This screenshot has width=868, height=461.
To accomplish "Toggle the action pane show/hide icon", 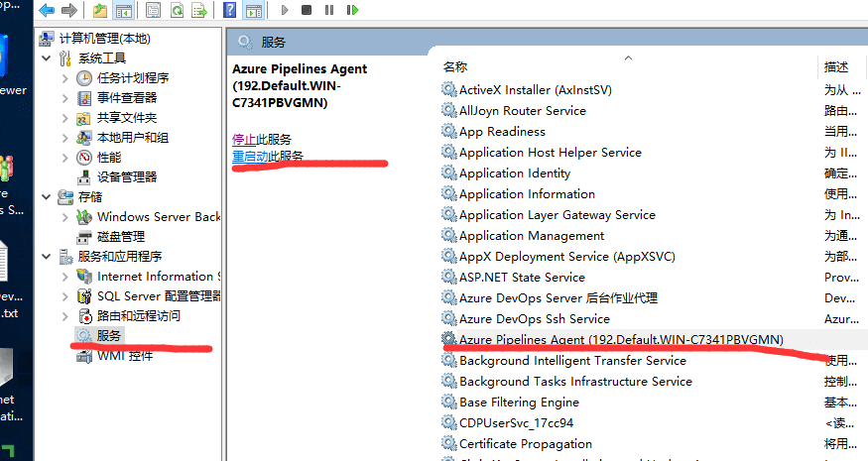I will coord(254,11).
